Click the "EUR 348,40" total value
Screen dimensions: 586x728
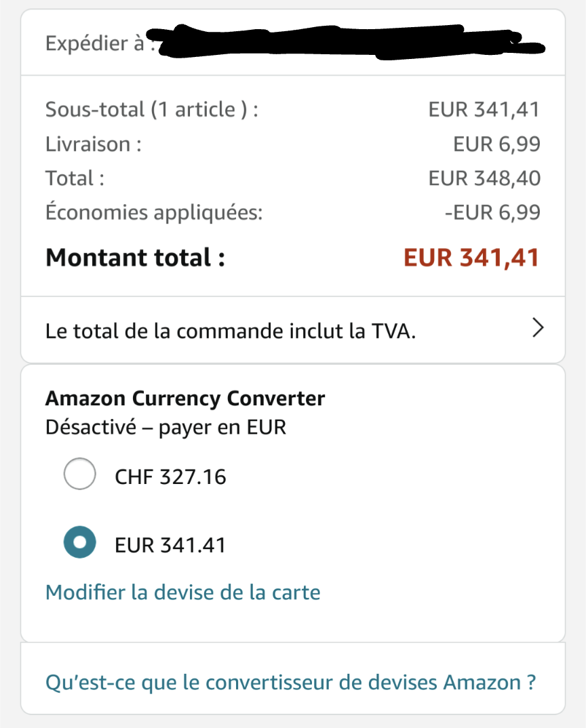pos(484,178)
